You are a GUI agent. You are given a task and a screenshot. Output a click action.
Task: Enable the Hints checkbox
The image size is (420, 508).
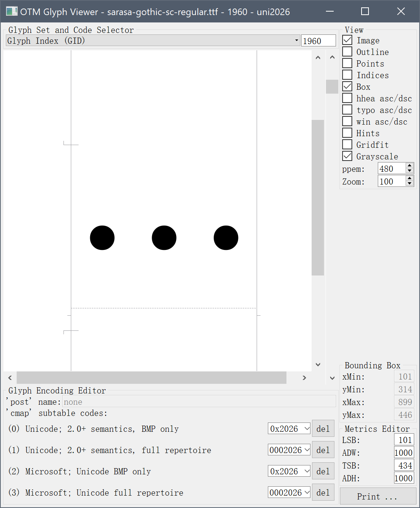pyautogui.click(x=347, y=133)
